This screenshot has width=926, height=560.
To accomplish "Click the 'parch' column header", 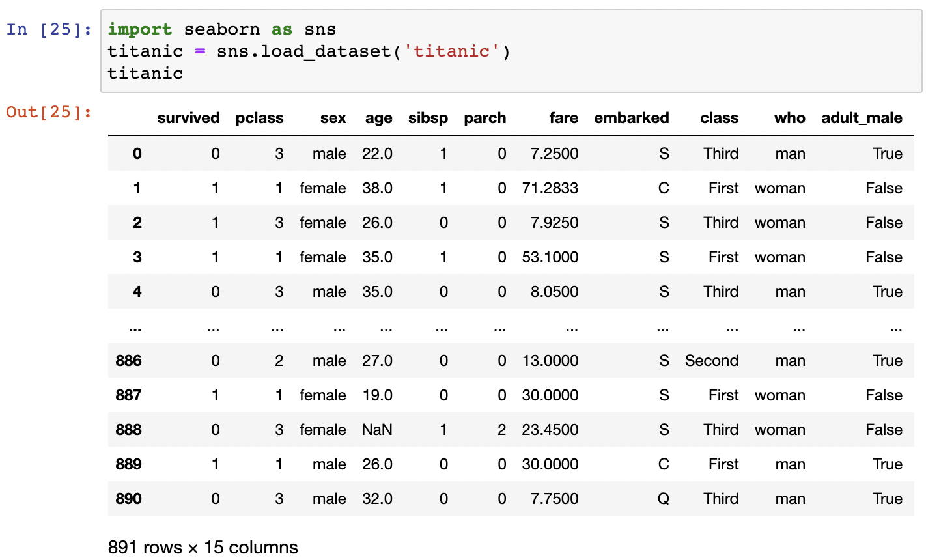I will (484, 118).
